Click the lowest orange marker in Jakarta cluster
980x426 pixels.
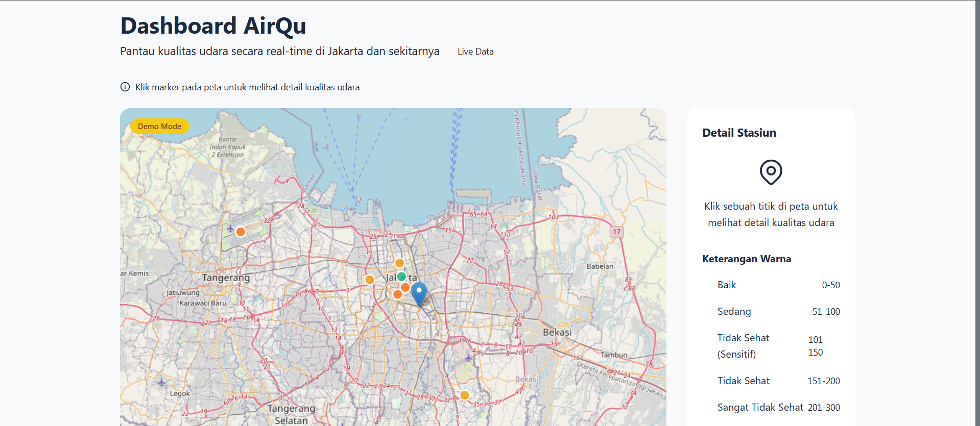pyautogui.click(x=397, y=294)
